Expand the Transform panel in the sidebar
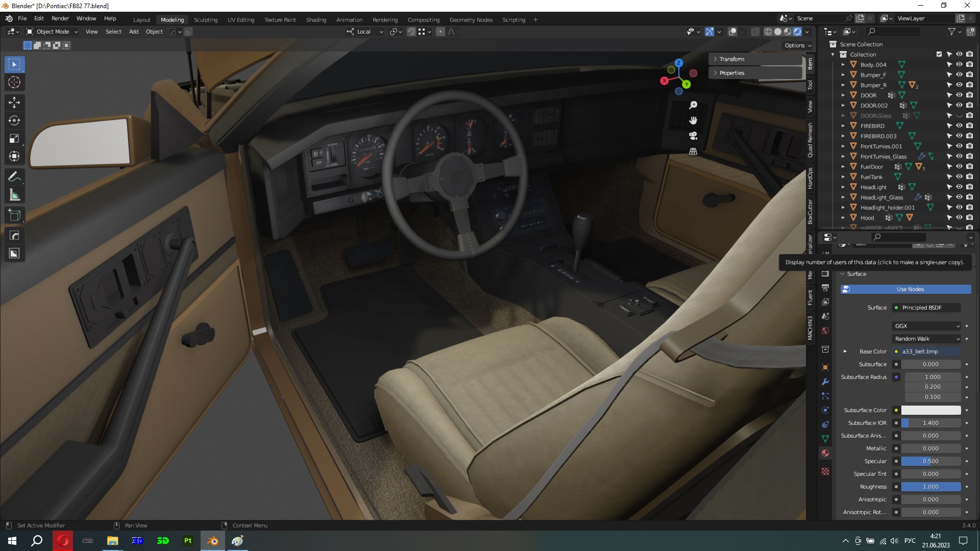Screen dimensions: 980x551 [x=731, y=59]
